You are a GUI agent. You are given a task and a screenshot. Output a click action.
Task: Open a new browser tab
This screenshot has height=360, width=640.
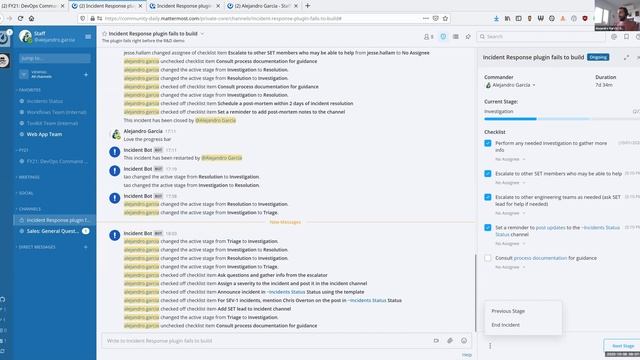(x=308, y=6)
